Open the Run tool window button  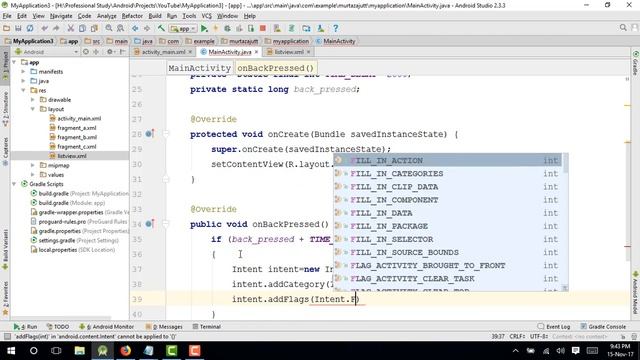tap(25, 327)
